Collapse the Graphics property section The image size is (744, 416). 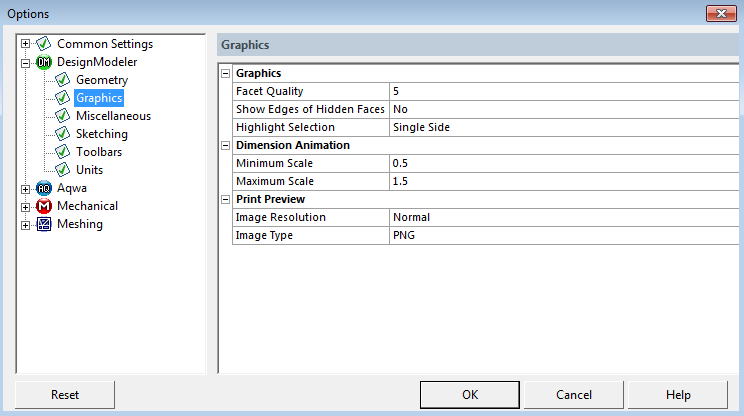click(225, 74)
